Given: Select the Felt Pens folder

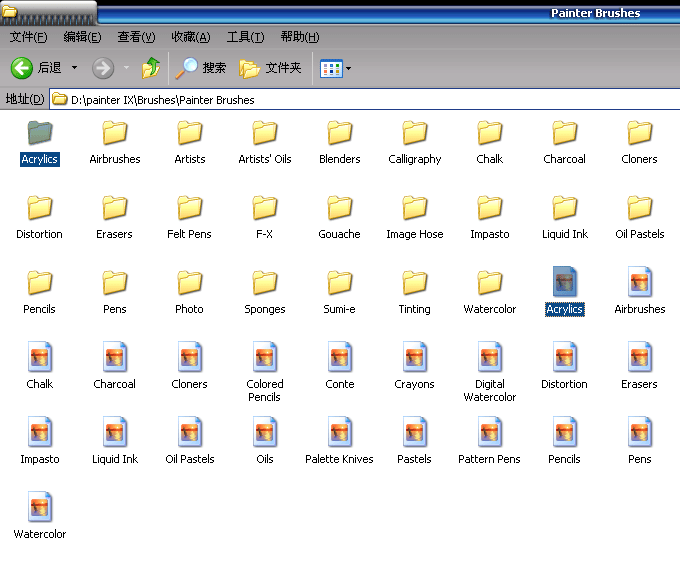Looking at the screenshot, I should click(190, 218).
